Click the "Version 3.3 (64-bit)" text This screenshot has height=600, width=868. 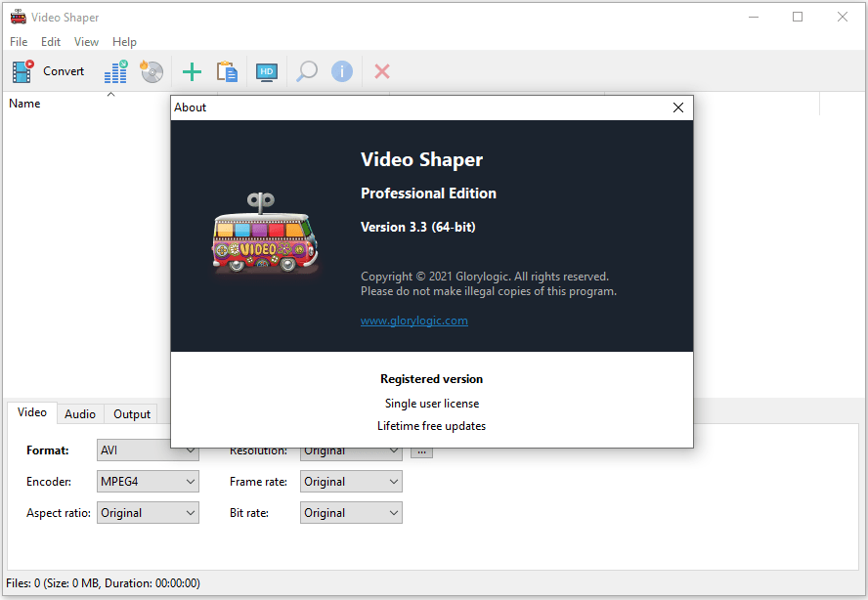click(418, 227)
